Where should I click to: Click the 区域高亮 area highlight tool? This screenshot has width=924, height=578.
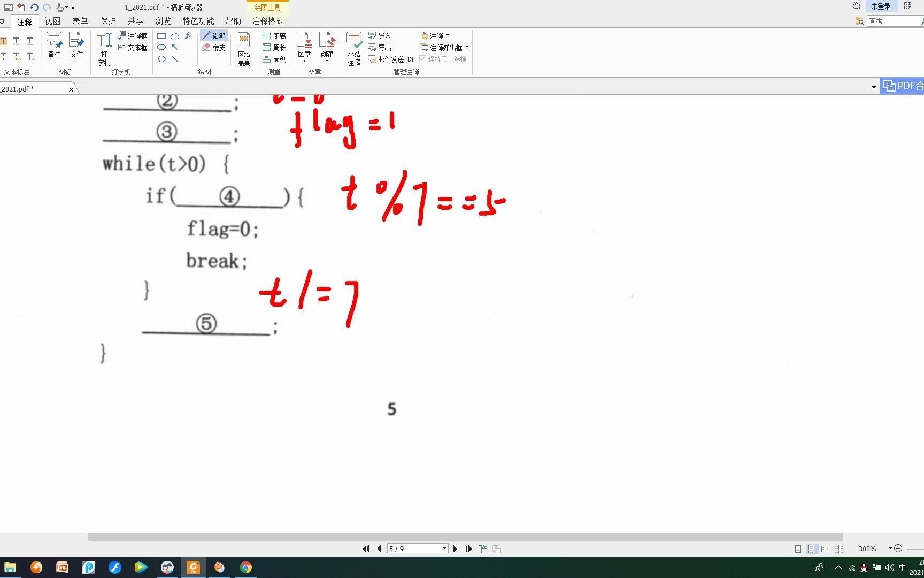tap(244, 49)
